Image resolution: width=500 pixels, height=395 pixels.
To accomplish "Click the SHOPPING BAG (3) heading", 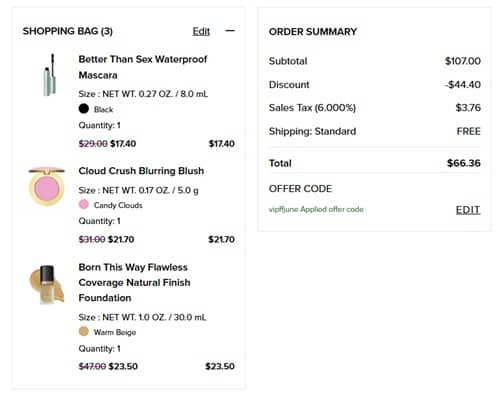I will point(68,31).
